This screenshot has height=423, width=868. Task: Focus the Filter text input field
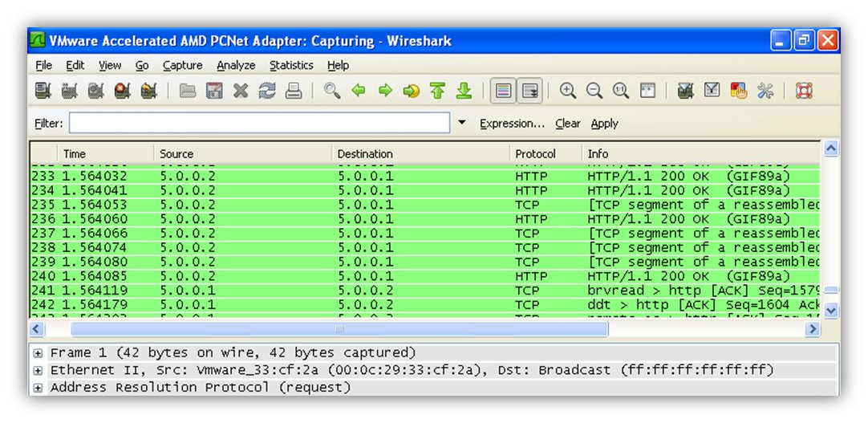click(x=259, y=123)
